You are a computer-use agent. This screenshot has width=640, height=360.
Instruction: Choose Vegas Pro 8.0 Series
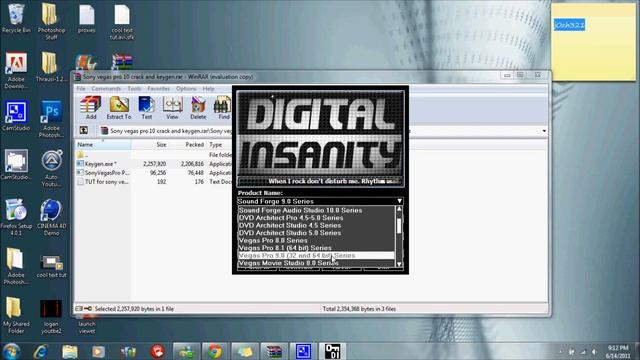pyautogui.click(x=316, y=240)
